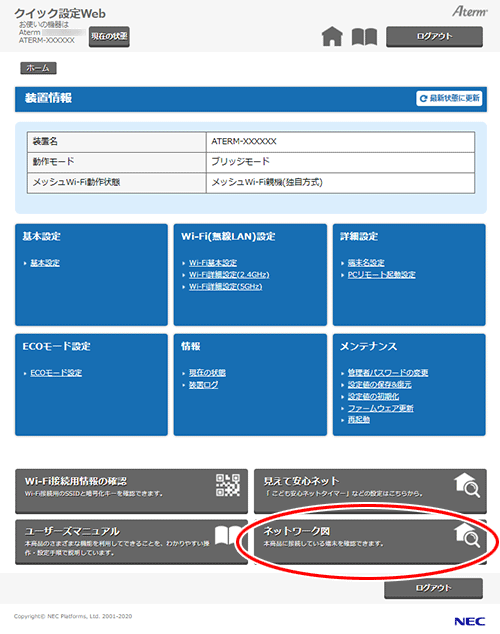Viewport: 500px width, 634px height.
Task: Open ユーザーズマニュアル banner
Action: click(131, 542)
